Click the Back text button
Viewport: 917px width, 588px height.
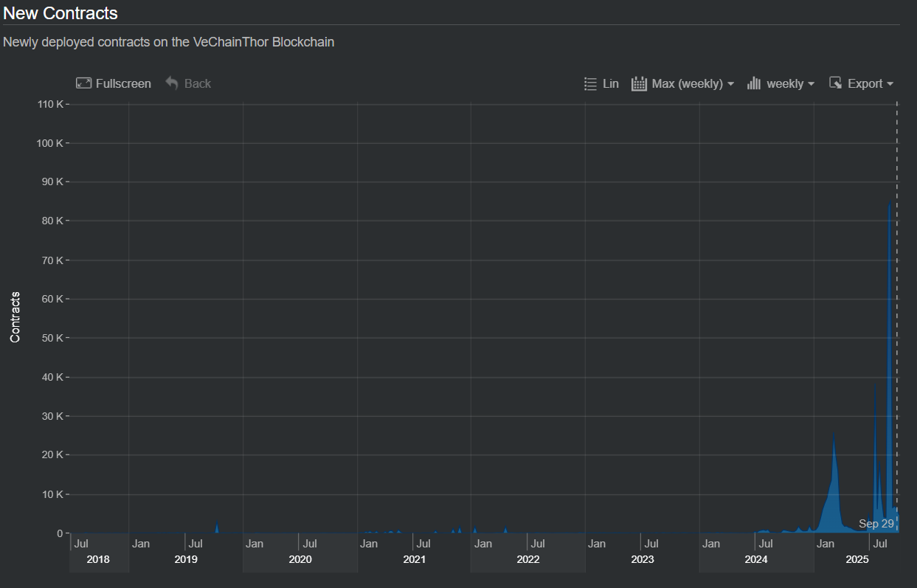tap(198, 83)
